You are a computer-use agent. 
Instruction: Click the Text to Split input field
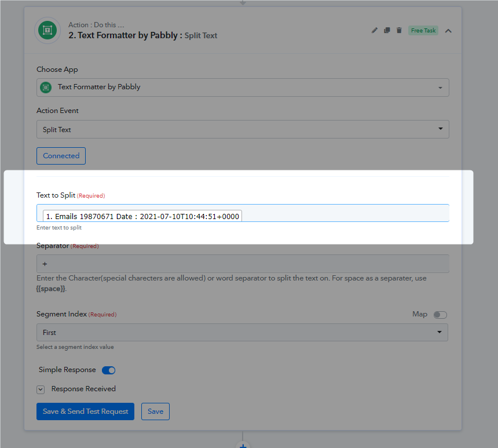[x=243, y=213]
